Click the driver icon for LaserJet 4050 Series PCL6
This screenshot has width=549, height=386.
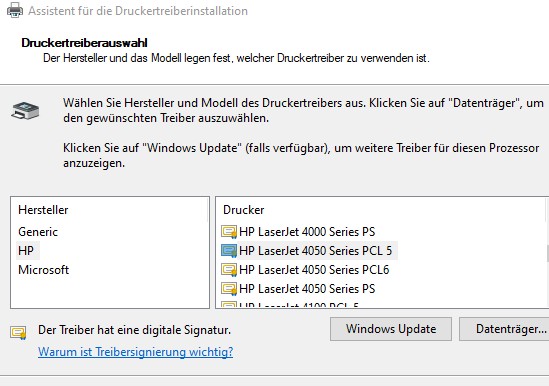[x=229, y=270]
